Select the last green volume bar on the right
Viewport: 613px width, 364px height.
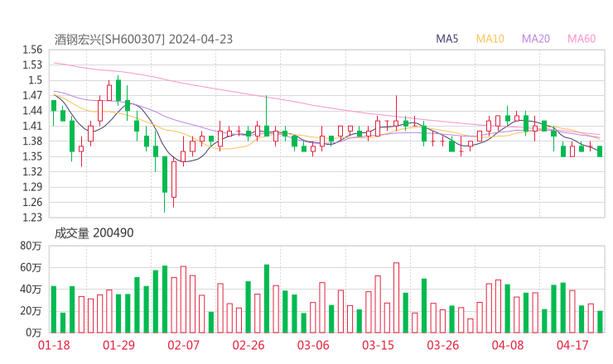click(600, 322)
